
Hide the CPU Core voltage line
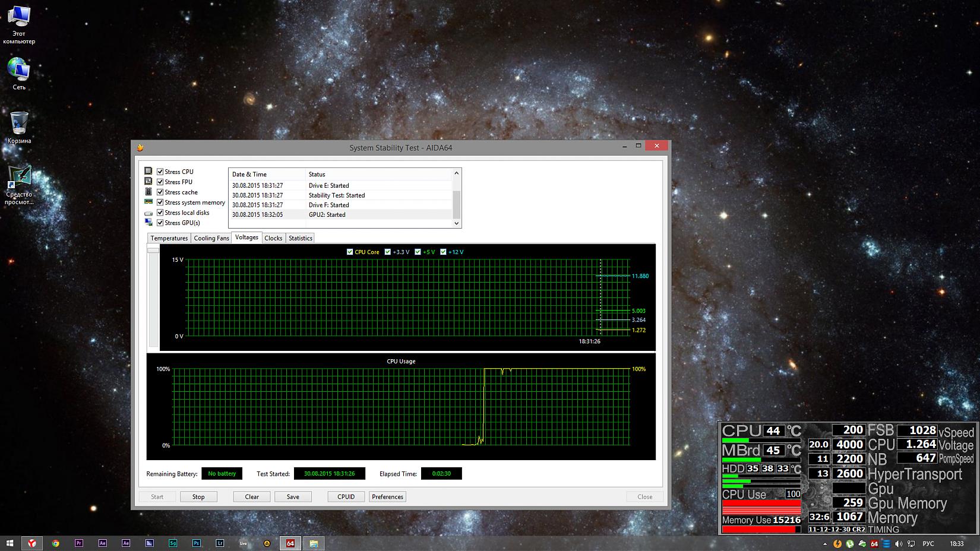pyautogui.click(x=350, y=252)
